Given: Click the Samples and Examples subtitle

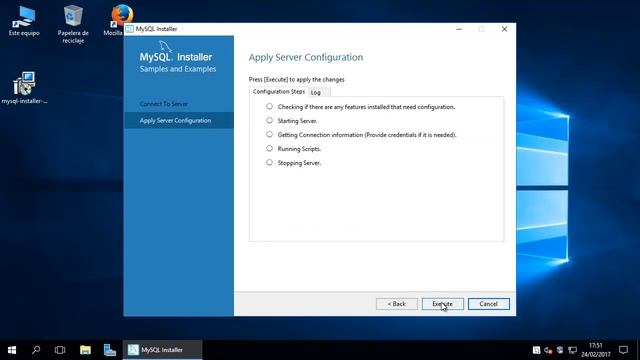Looking at the screenshot, I should 178,69.
